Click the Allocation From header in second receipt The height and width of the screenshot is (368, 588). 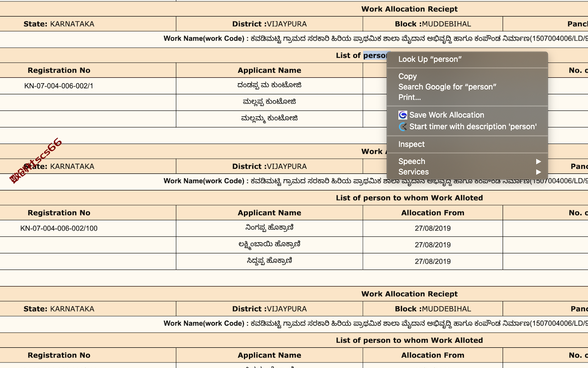coord(433,213)
